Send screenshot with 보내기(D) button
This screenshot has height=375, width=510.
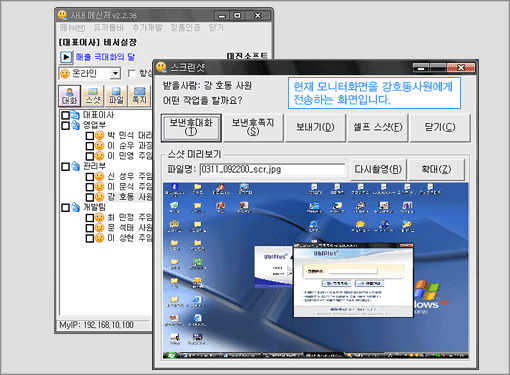pos(315,128)
